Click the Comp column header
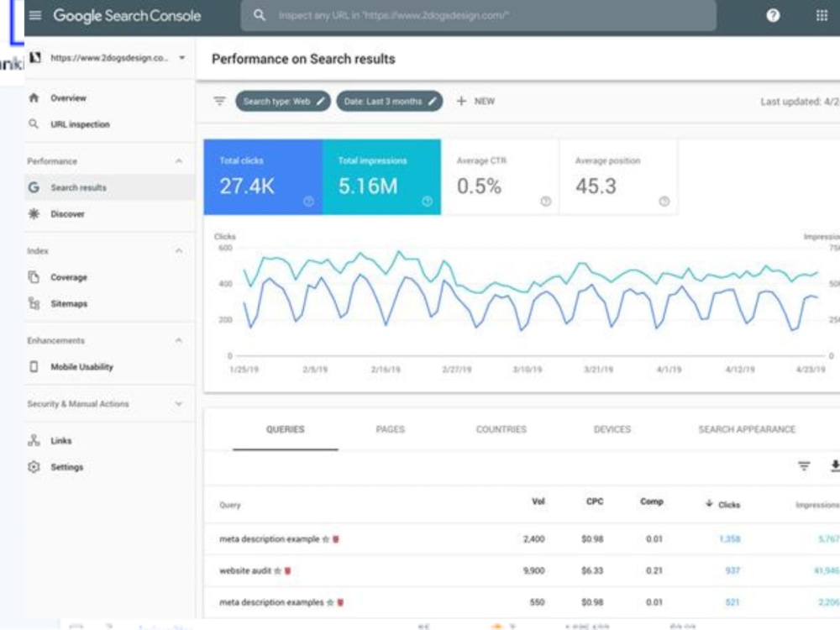 point(652,501)
